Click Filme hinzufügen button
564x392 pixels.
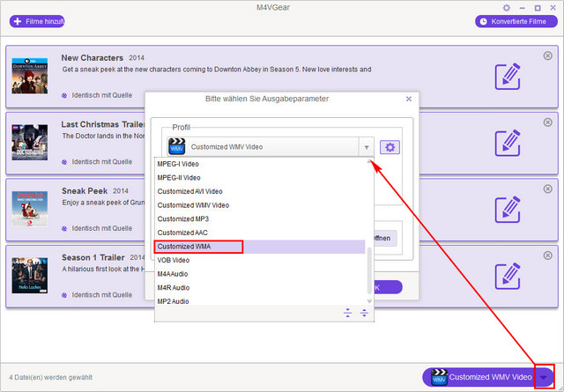(37, 21)
